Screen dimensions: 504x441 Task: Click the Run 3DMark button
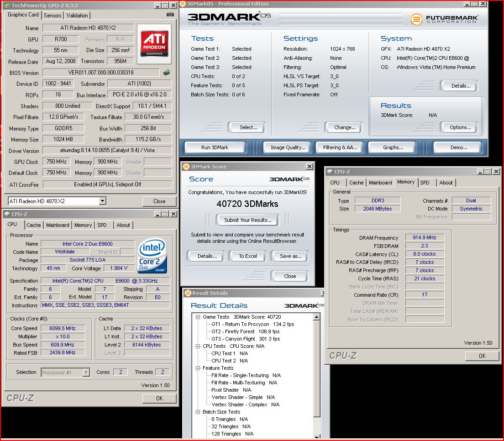point(215,147)
